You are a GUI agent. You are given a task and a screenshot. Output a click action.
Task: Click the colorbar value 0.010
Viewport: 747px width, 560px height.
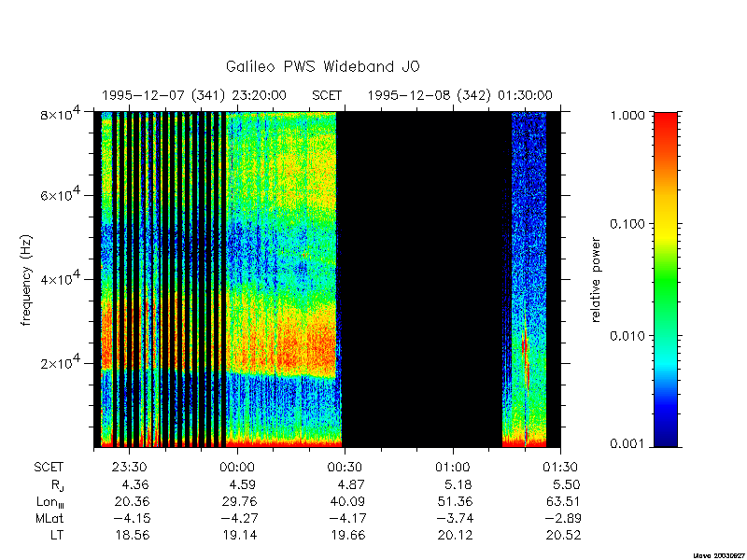(627, 336)
